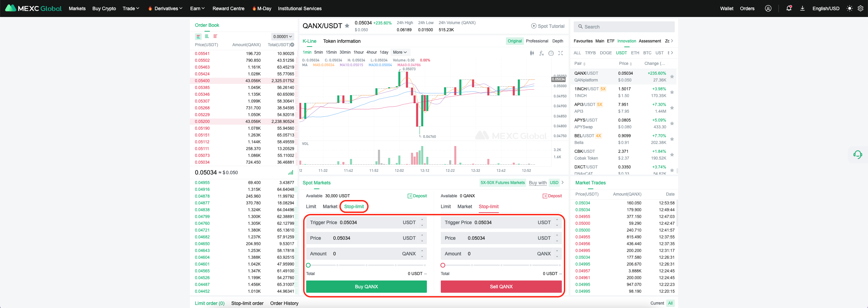Open the settings gear icon in header
This screenshot has height=308, width=868.
[861, 8]
